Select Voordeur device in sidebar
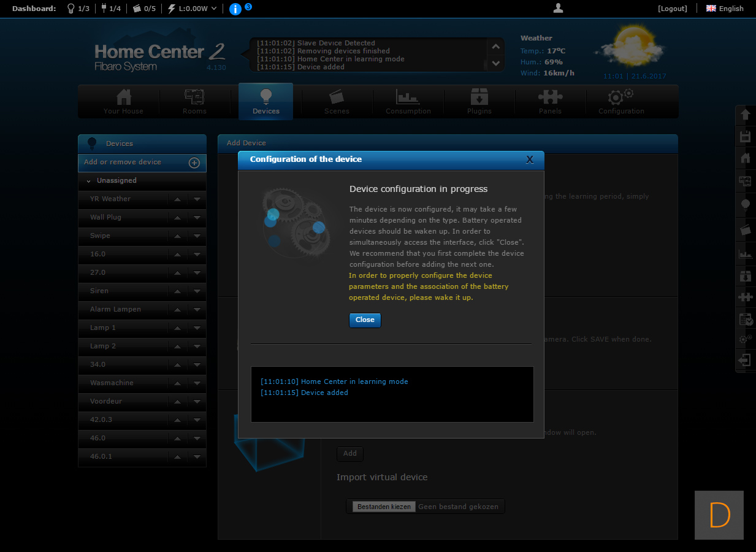This screenshot has height=552, width=756. [106, 401]
